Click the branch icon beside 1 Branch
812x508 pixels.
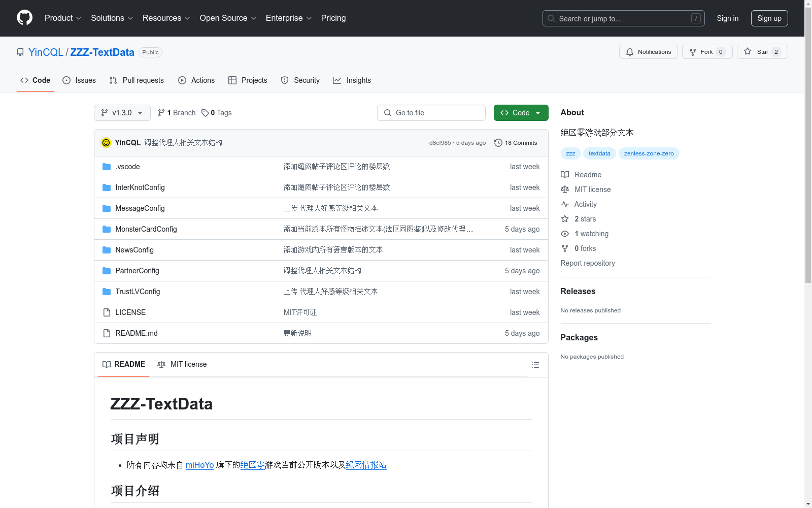[161, 113]
